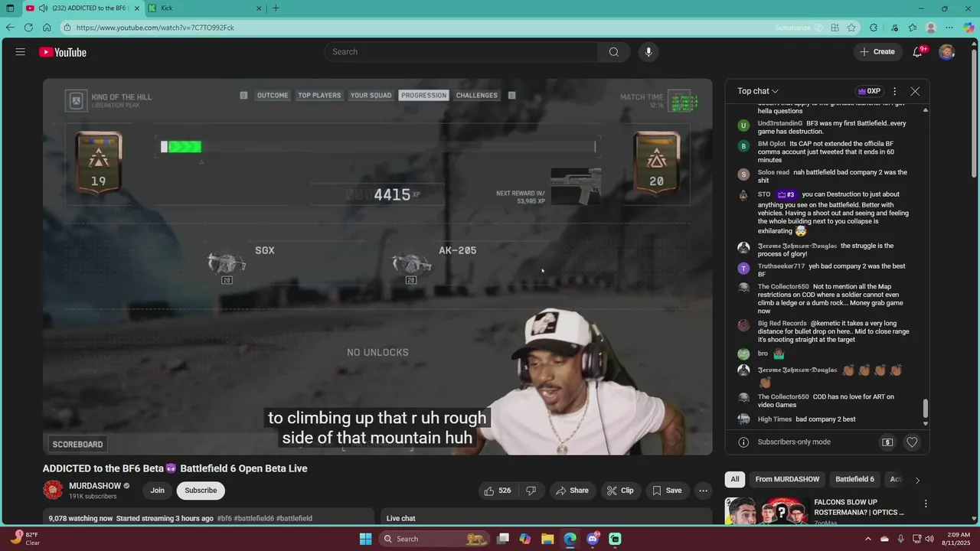Go back in the browser
This screenshot has height=551, width=980.
[x=10, y=28]
